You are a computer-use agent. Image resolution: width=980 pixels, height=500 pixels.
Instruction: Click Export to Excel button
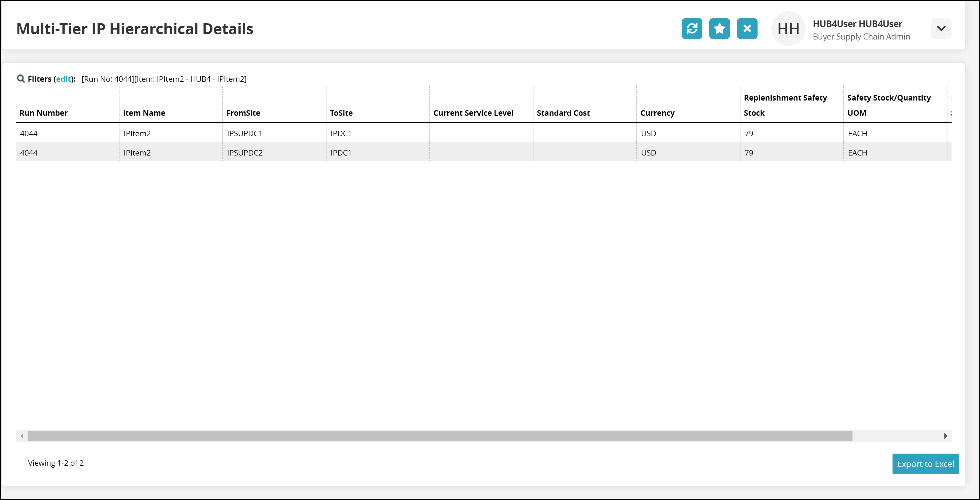pyautogui.click(x=925, y=464)
